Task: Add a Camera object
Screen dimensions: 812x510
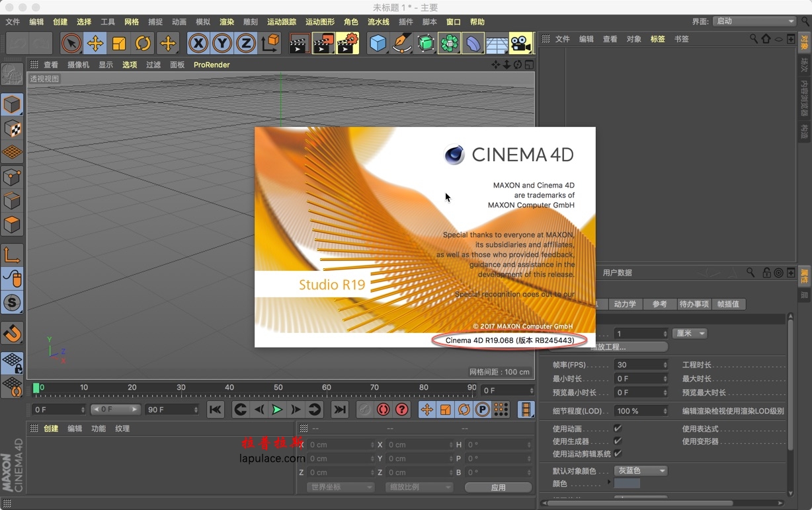Action: click(x=521, y=44)
